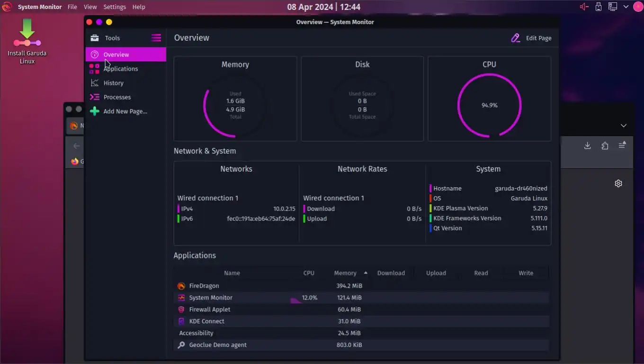Click the pink user avatar in panel

[x=638, y=7]
